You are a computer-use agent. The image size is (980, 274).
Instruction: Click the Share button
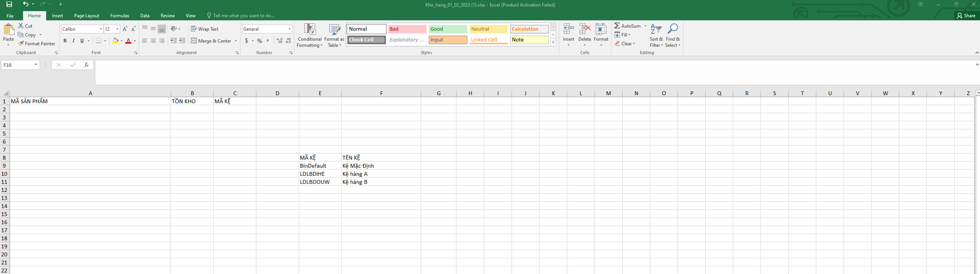tap(966, 16)
